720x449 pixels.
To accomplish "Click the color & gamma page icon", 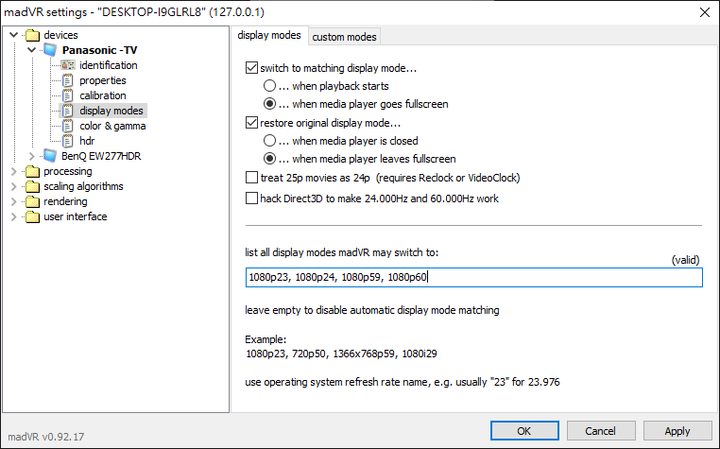I will tap(68, 126).
